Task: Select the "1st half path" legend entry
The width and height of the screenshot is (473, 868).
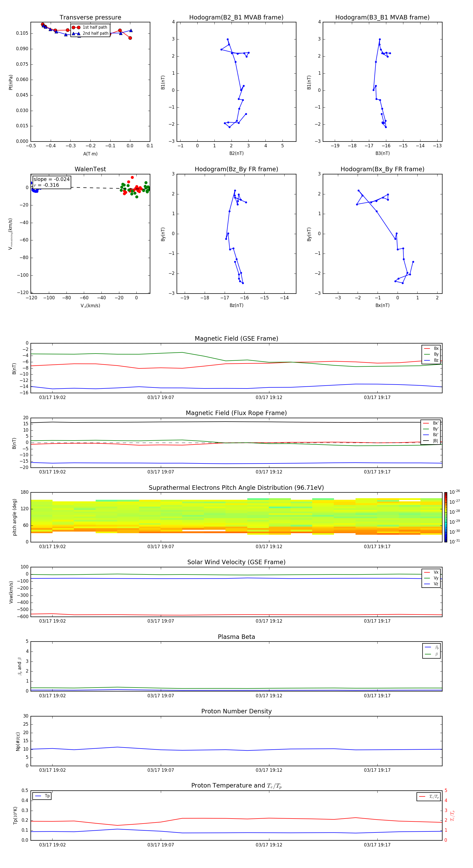Action: (90, 27)
